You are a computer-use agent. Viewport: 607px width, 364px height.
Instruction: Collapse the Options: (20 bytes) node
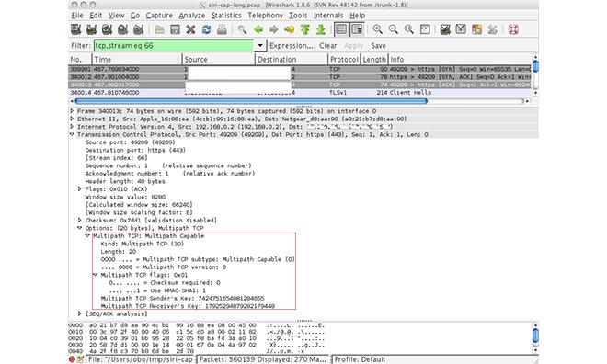[x=80, y=228]
